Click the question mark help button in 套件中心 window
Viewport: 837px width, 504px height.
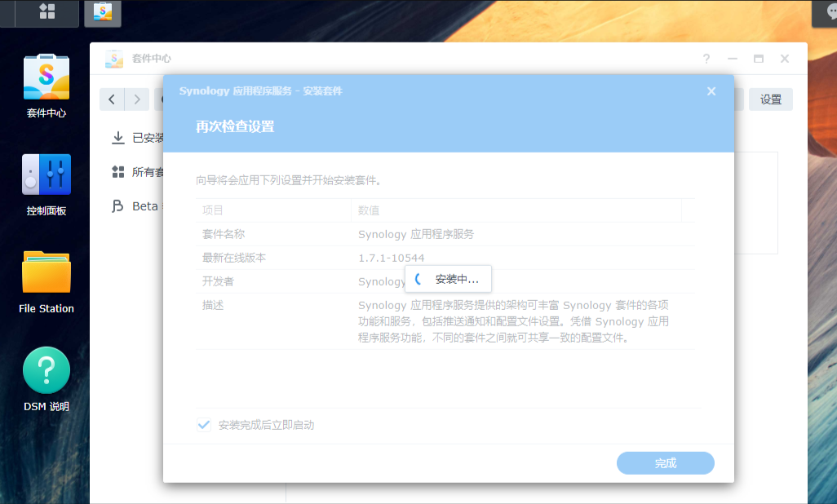pyautogui.click(x=706, y=59)
